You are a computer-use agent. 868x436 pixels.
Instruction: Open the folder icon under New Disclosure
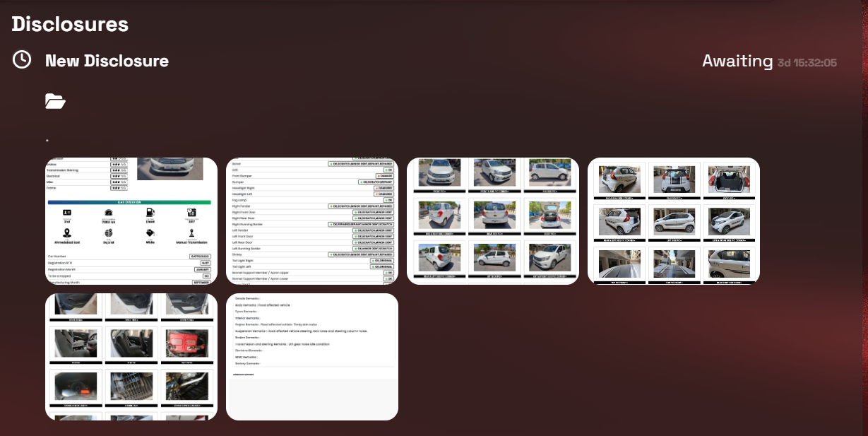tap(55, 102)
